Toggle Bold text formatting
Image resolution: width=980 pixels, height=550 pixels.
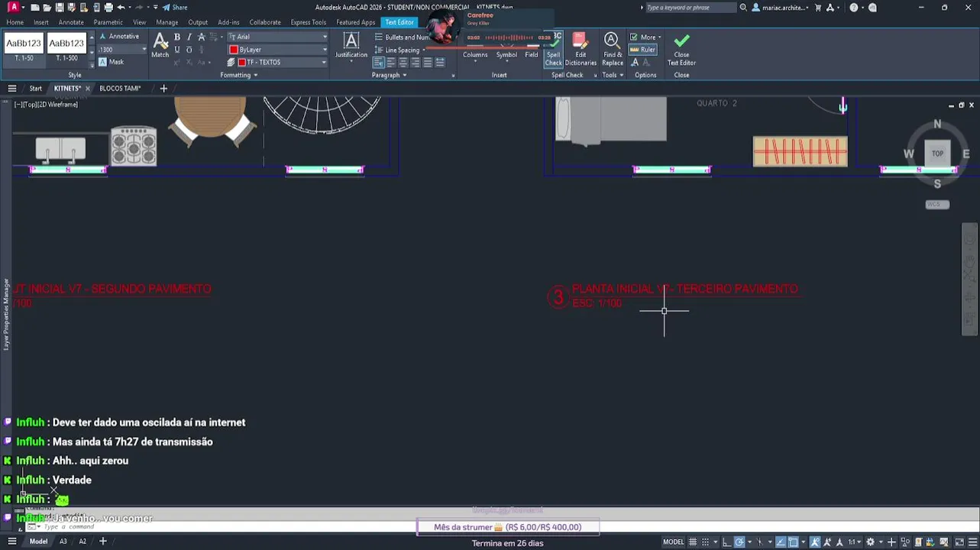tap(177, 37)
